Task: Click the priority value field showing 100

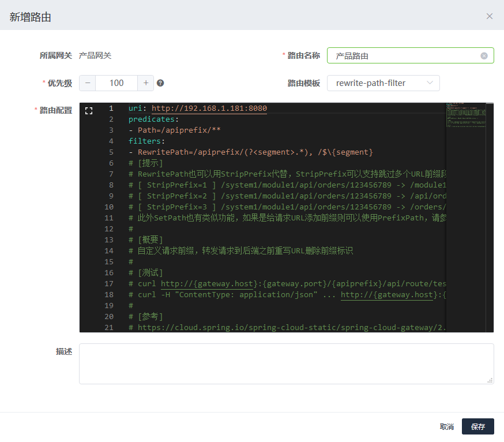Action: point(116,83)
